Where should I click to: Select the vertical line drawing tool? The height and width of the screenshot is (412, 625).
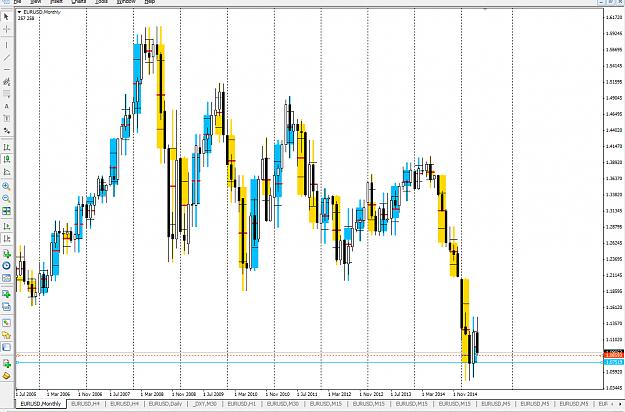(6, 45)
